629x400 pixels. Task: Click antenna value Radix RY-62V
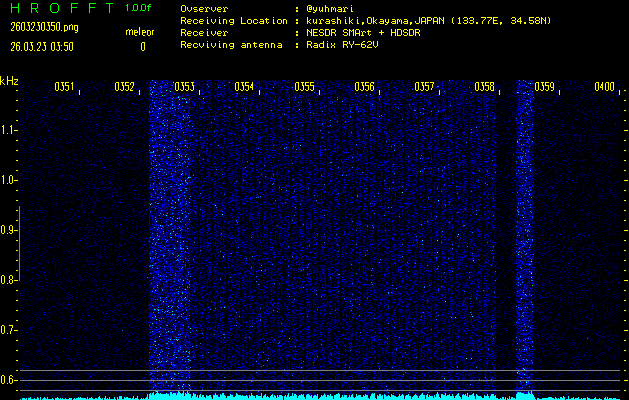coord(342,45)
